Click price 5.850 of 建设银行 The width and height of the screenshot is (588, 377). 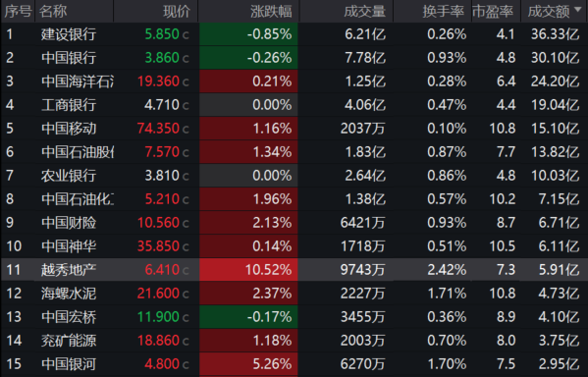click(x=162, y=34)
